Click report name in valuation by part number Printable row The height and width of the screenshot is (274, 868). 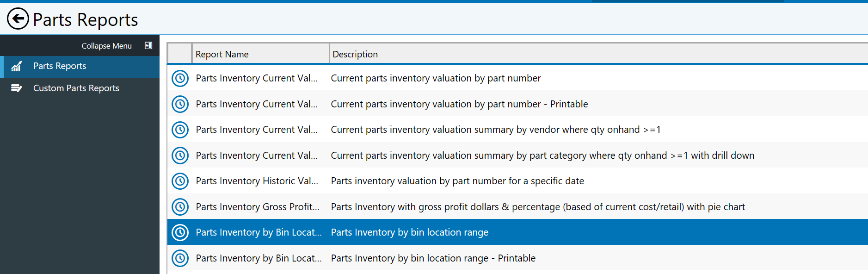coord(257,104)
